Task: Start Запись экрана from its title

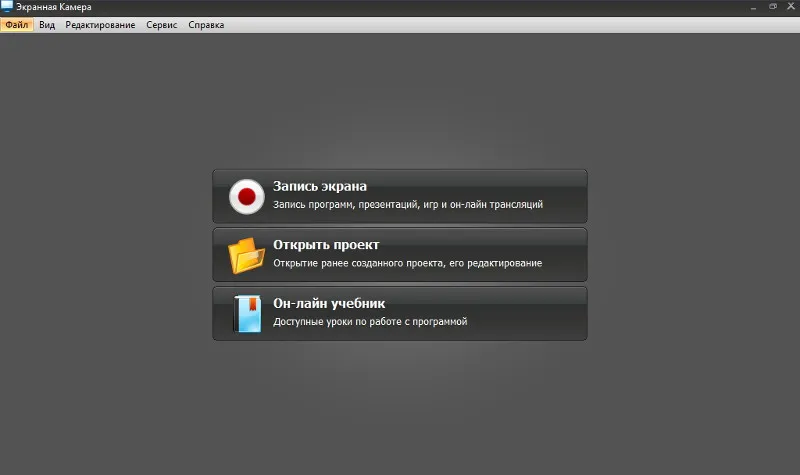Action: [x=320, y=186]
